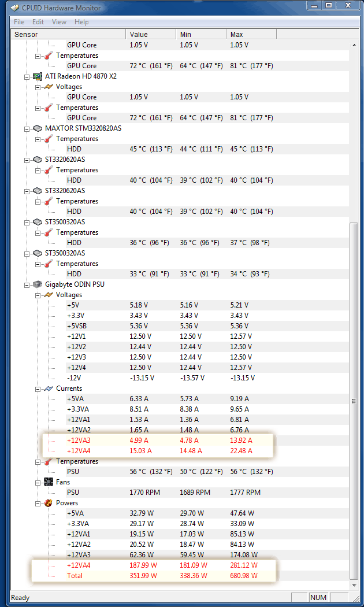Click the Ready status bar text
Screen dimensions: 364x607
click(x=20, y=598)
